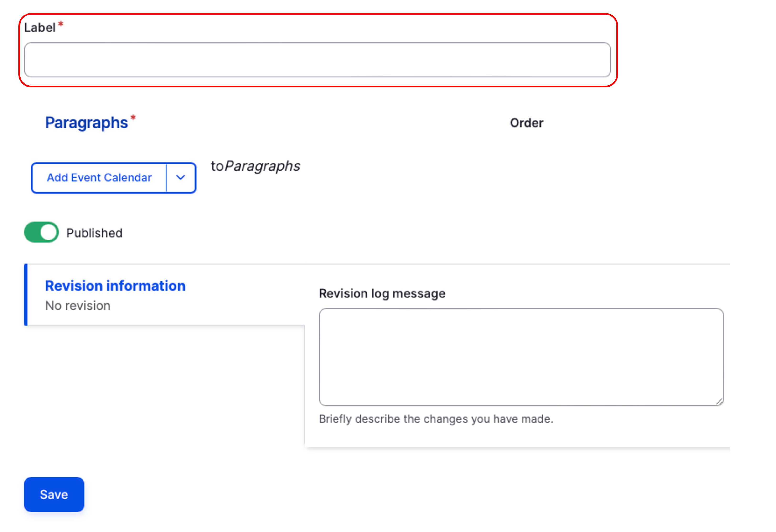
Task: Click the white knob of the Published toggle
Action: 49,232
